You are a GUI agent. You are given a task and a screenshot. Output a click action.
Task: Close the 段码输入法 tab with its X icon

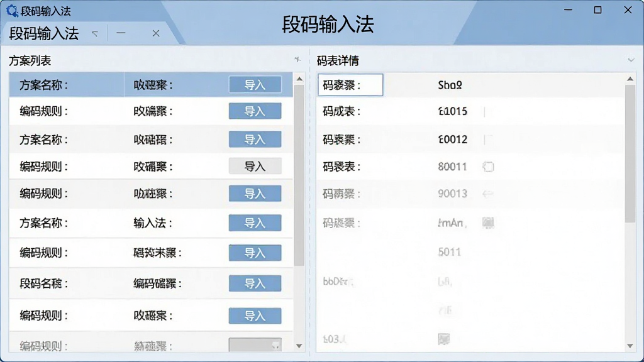coord(156,33)
